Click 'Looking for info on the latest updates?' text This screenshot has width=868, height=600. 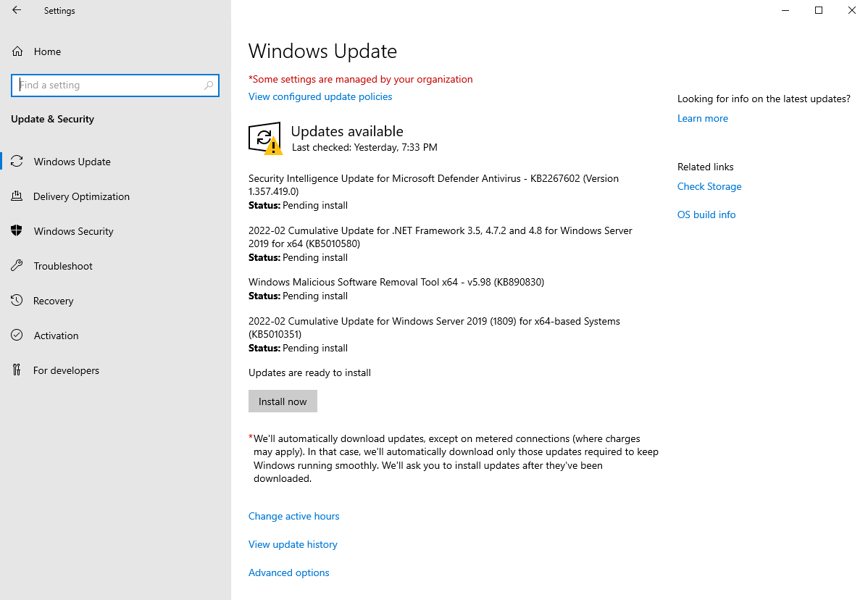[764, 99]
